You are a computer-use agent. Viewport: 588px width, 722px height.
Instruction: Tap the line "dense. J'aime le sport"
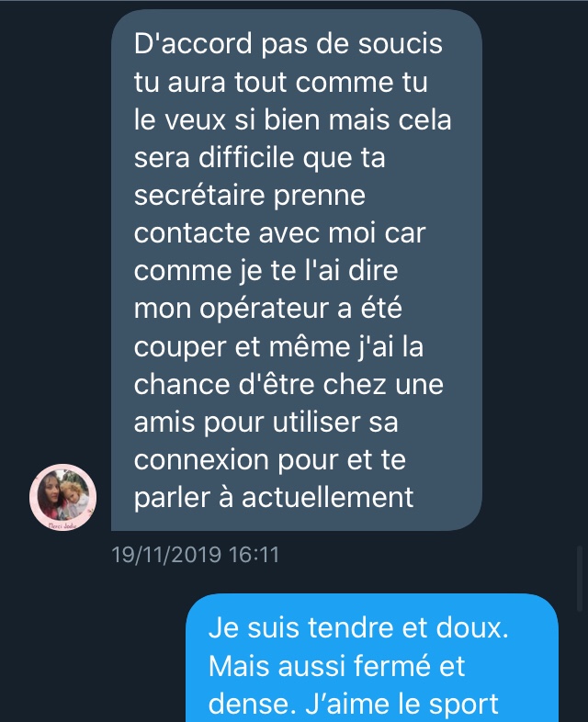353,704
